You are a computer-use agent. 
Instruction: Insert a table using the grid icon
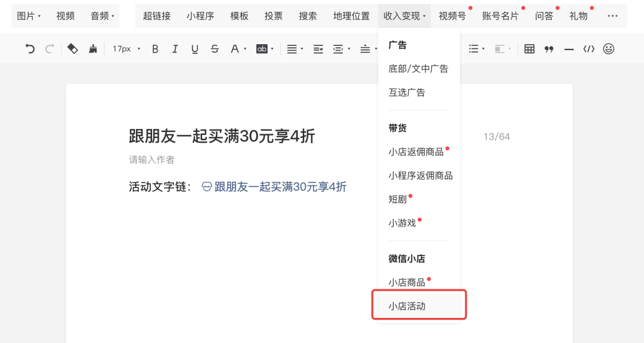coord(529,49)
